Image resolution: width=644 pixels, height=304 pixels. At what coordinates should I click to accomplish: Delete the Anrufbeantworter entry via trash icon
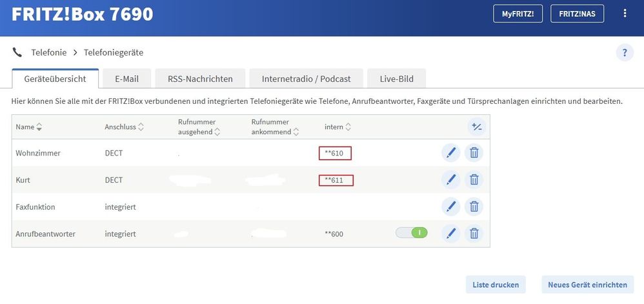[x=474, y=234]
